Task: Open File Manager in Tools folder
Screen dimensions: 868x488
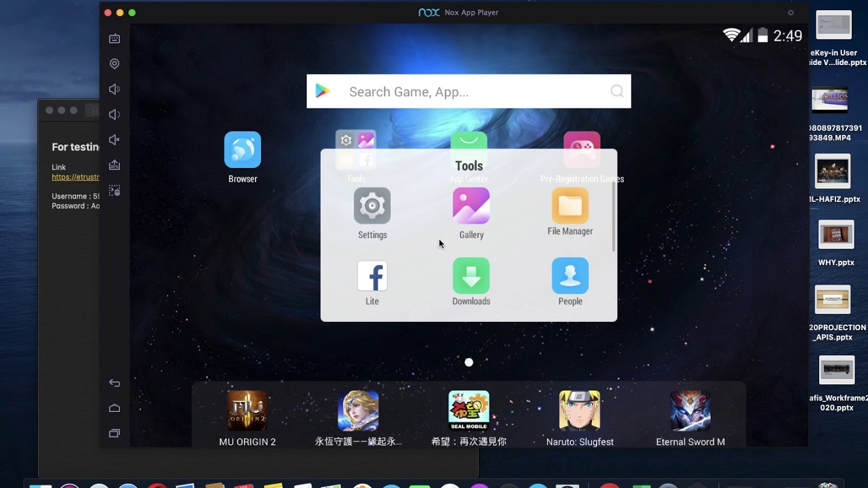Action: [x=570, y=212]
